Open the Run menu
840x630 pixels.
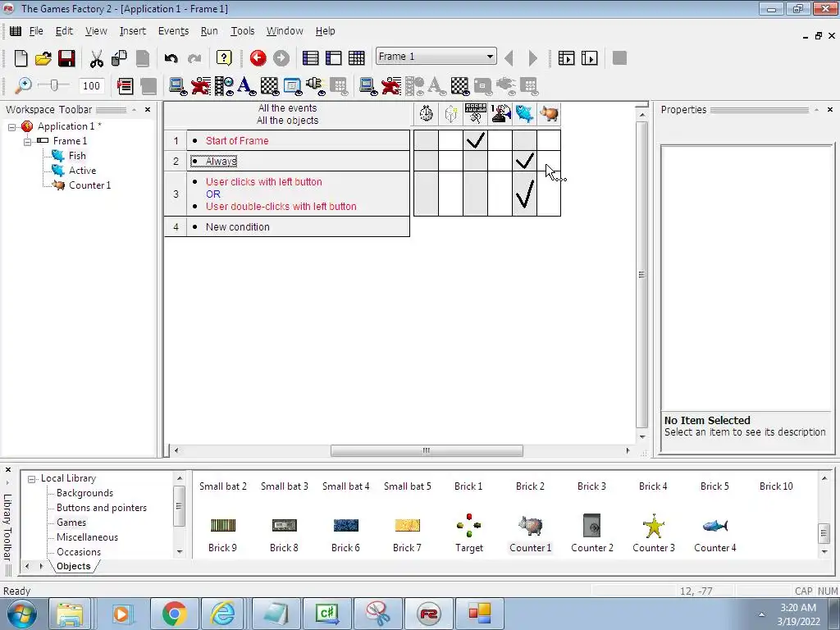pos(209,31)
